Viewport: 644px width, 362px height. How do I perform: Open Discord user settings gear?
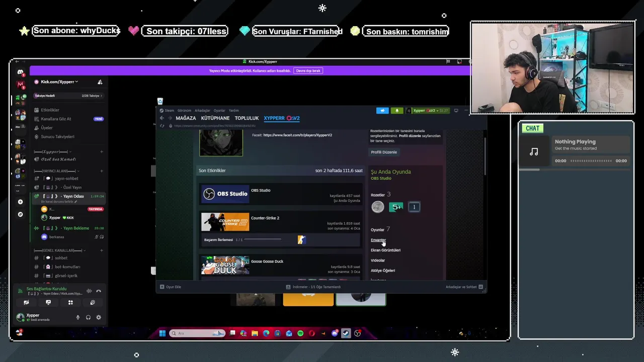(99, 317)
